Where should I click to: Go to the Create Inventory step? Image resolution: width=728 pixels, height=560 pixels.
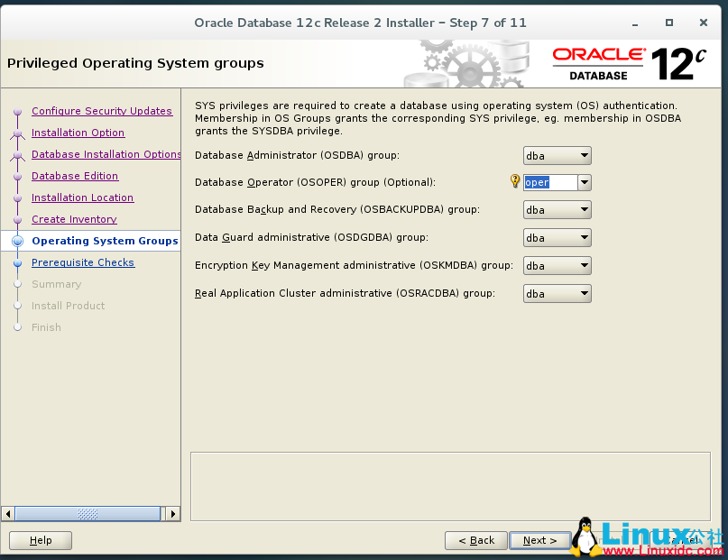click(x=73, y=219)
